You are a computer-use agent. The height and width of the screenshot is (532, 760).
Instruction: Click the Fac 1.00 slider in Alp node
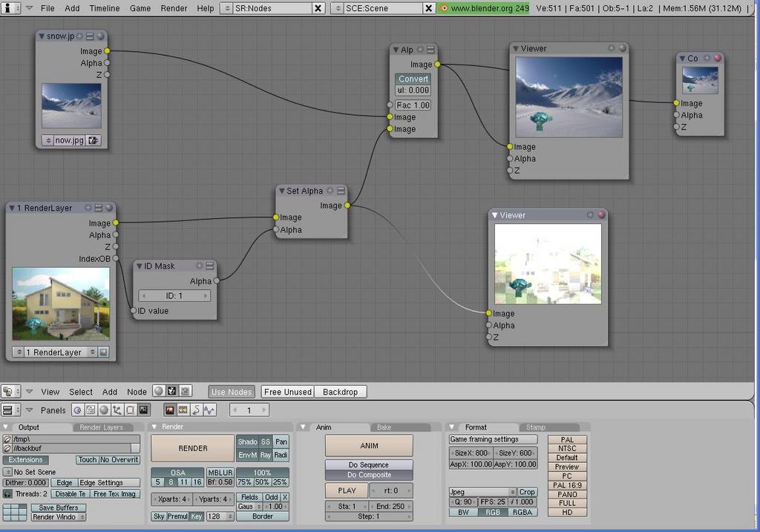point(413,105)
